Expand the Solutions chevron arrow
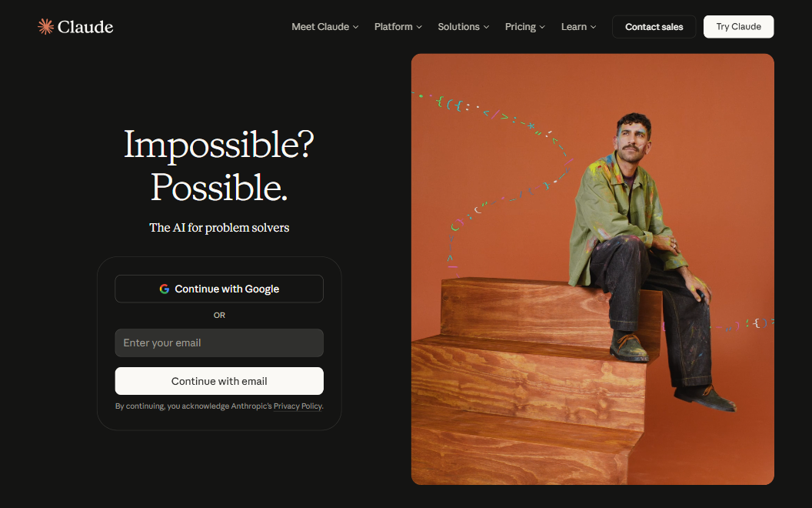 click(486, 27)
